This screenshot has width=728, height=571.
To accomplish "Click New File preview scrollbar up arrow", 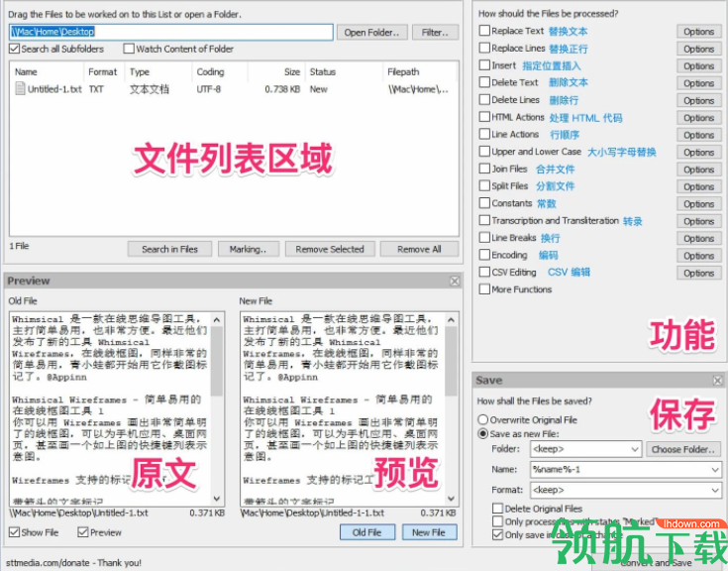I will pyautogui.click(x=451, y=319).
